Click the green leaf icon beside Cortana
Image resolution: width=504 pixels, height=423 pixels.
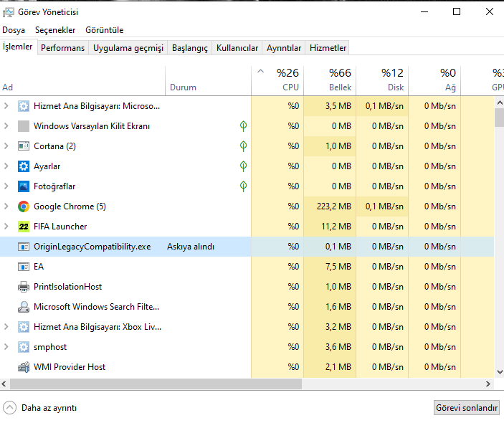coord(244,146)
